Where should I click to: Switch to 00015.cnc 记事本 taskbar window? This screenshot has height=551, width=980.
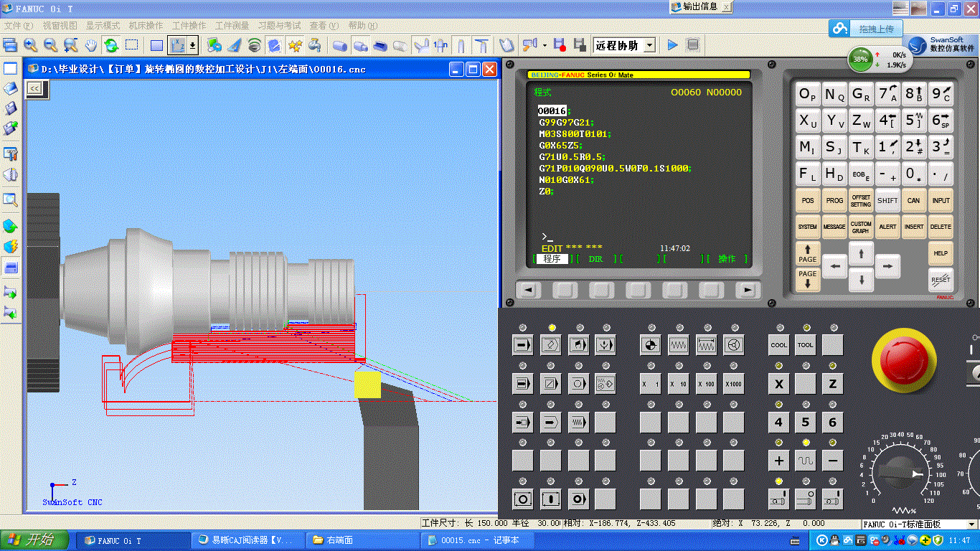click(479, 540)
